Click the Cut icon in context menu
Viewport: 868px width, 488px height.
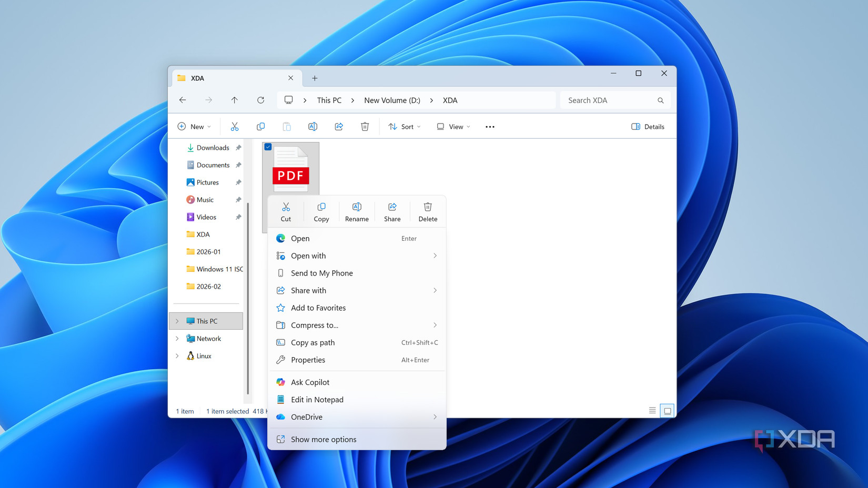click(x=286, y=211)
